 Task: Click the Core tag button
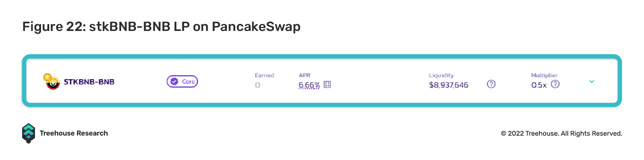(x=182, y=82)
